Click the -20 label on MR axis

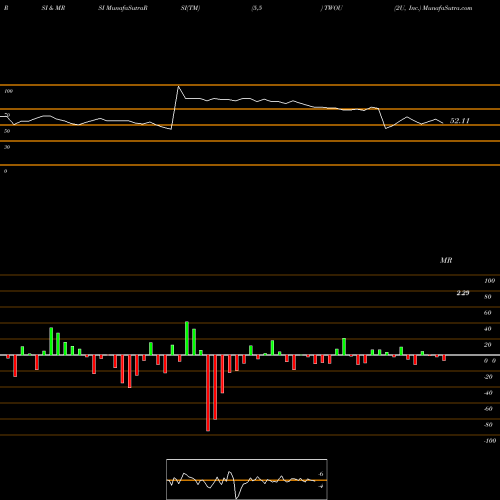pos(488,377)
